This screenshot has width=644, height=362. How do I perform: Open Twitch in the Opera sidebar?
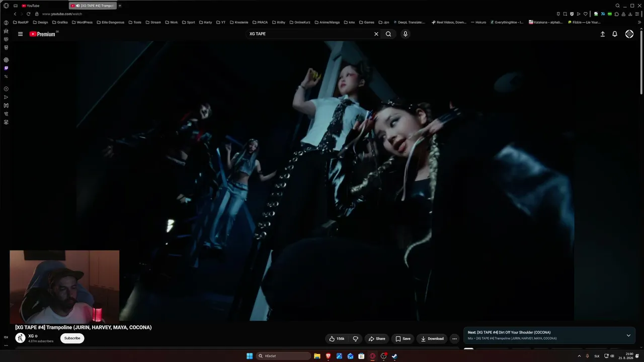[6, 68]
